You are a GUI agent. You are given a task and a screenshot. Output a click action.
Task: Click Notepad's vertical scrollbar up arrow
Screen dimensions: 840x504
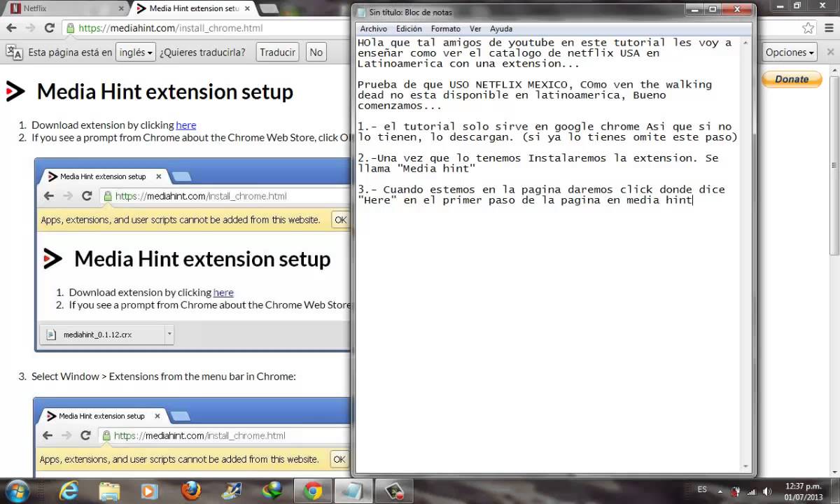pos(747,43)
